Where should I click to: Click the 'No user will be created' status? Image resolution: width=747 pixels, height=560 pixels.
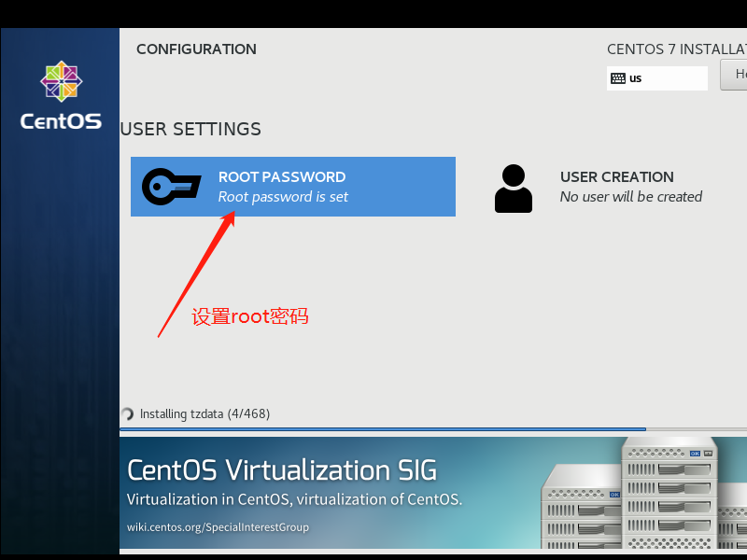tap(631, 197)
